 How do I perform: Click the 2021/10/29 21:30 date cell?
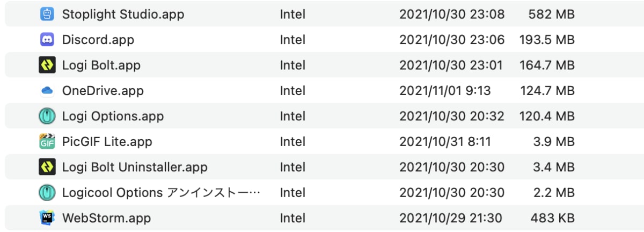[x=451, y=219]
